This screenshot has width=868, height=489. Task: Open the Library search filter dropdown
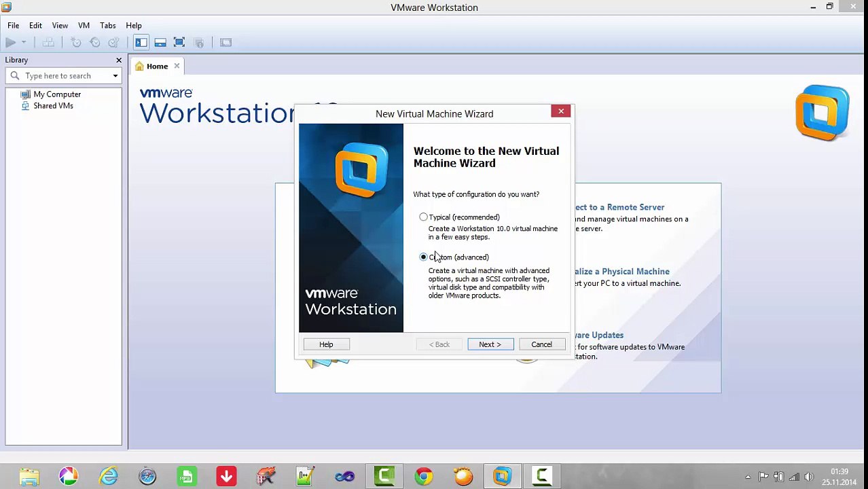click(x=115, y=76)
